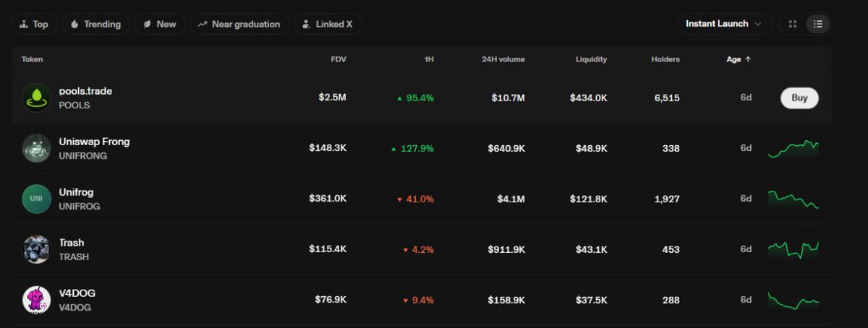Buy the pools.trade POOLS token
The width and height of the screenshot is (868, 328).
point(799,98)
